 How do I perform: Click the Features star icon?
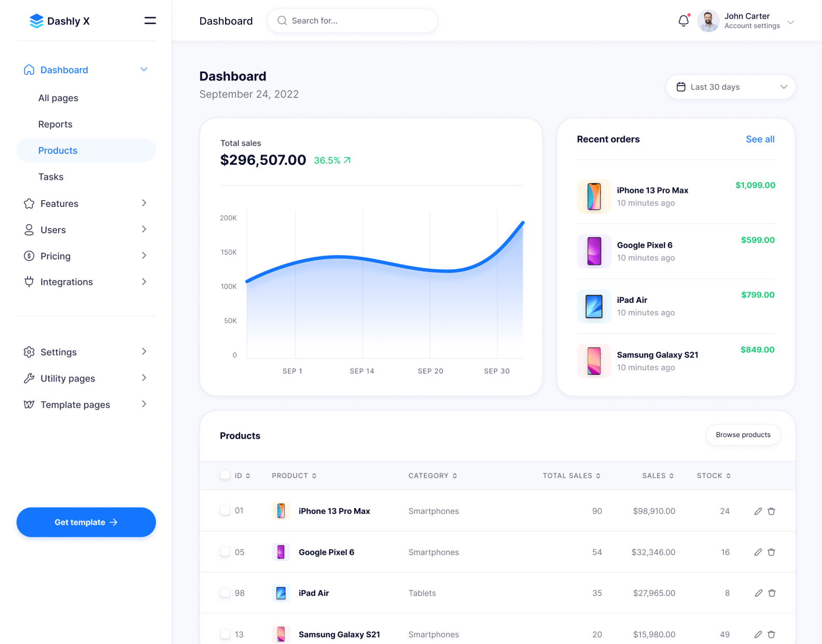[29, 204]
